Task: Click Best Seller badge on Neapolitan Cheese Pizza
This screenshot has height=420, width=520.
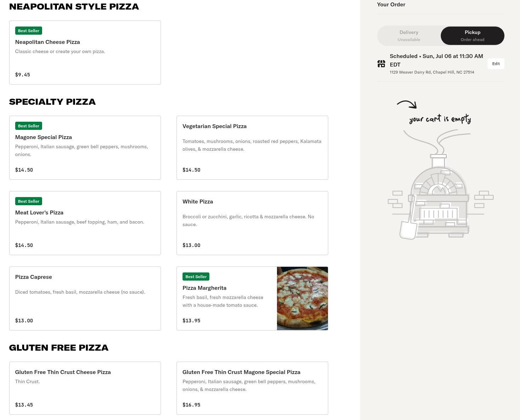Action: (29, 31)
